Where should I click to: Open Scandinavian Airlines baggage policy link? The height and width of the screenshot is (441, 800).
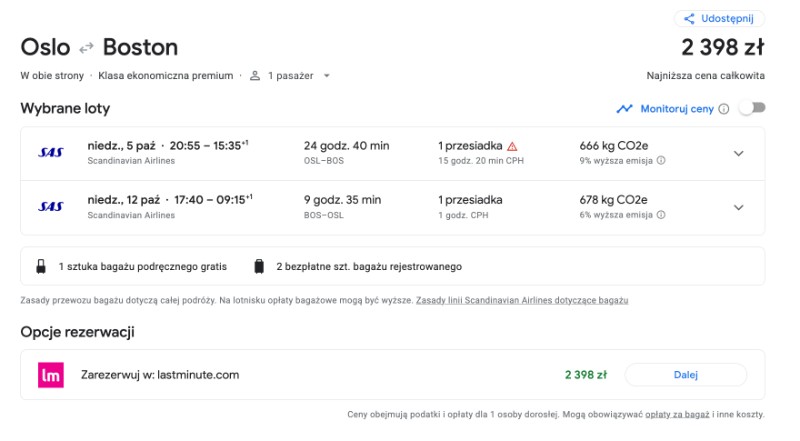tap(522, 300)
